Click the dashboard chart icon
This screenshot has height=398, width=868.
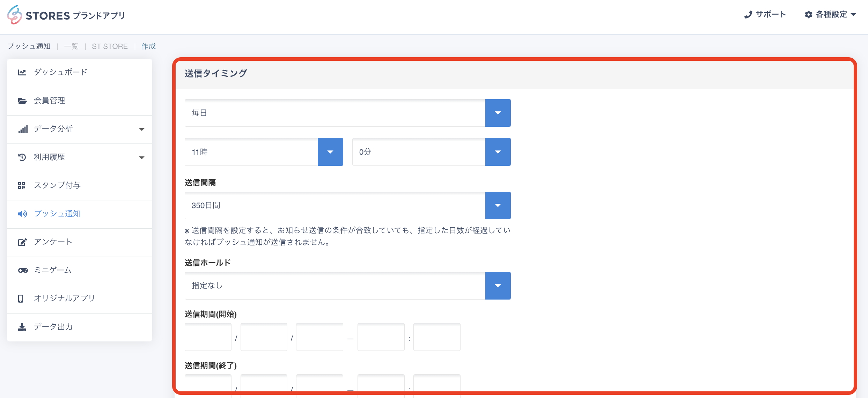22,72
